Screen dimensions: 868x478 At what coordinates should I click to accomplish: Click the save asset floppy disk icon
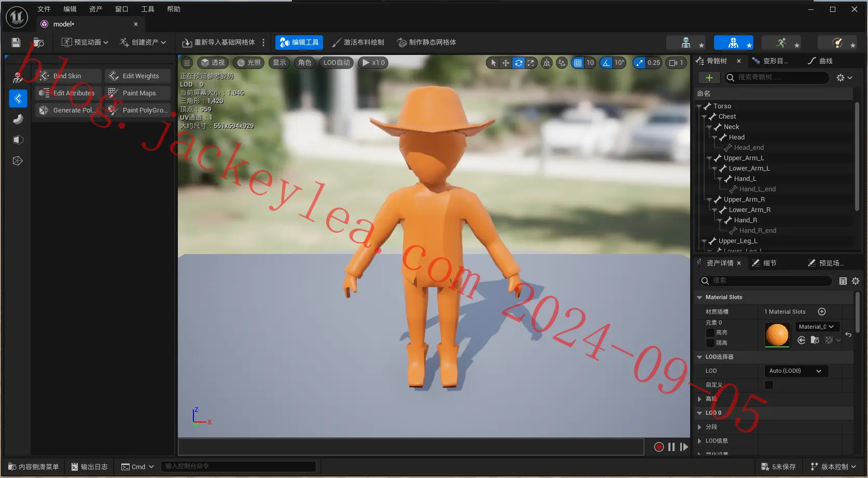[16, 42]
